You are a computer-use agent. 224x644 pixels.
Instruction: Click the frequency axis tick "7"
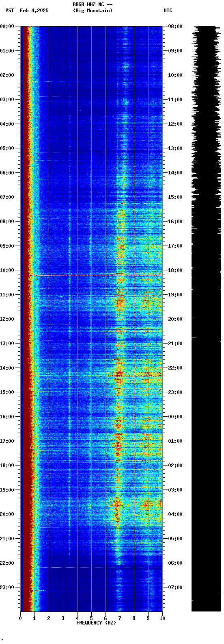pos(120,618)
